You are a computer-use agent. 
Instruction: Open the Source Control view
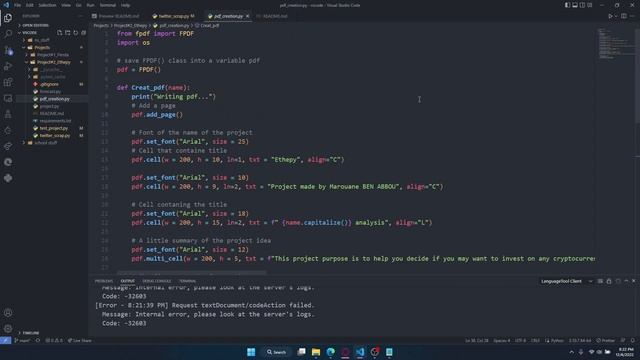tap(8, 50)
